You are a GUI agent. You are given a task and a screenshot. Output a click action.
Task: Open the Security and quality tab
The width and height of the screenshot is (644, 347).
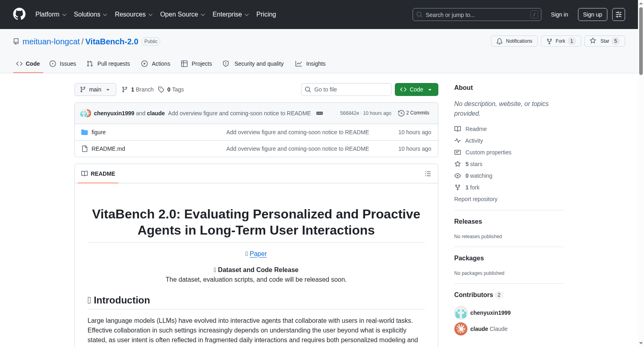coord(253,64)
